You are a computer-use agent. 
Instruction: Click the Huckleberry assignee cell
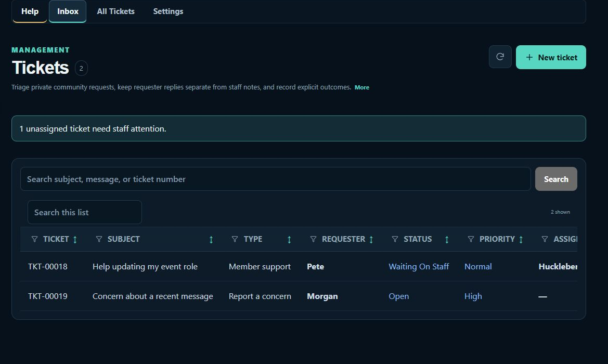click(558, 267)
